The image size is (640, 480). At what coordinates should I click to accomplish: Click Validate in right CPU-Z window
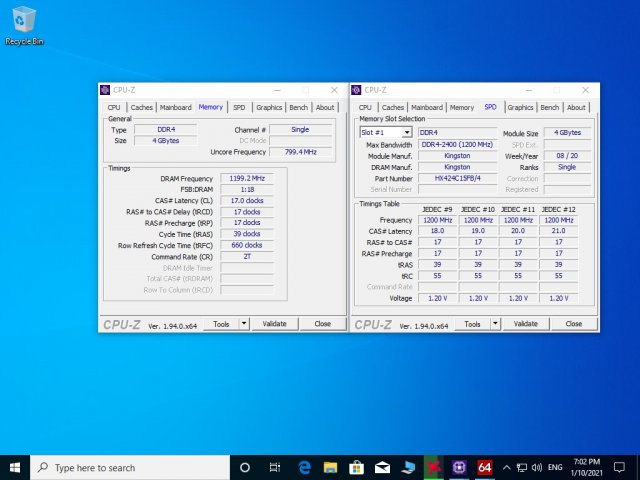pyautogui.click(x=526, y=324)
